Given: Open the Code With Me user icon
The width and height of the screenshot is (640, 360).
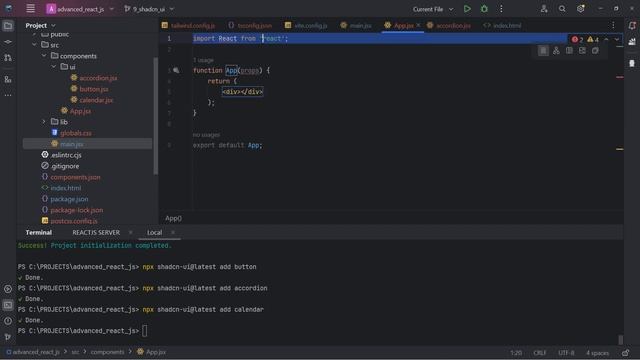Looking at the screenshot, I should (544, 9).
